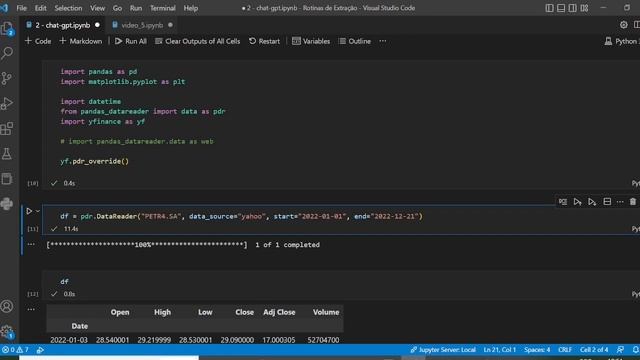Select the Python kernel picker
Screen dimensions: 640x360
622,41
